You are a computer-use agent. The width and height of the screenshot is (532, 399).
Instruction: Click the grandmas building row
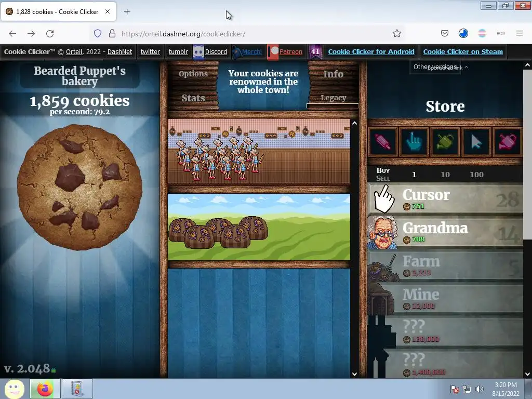tap(259, 151)
